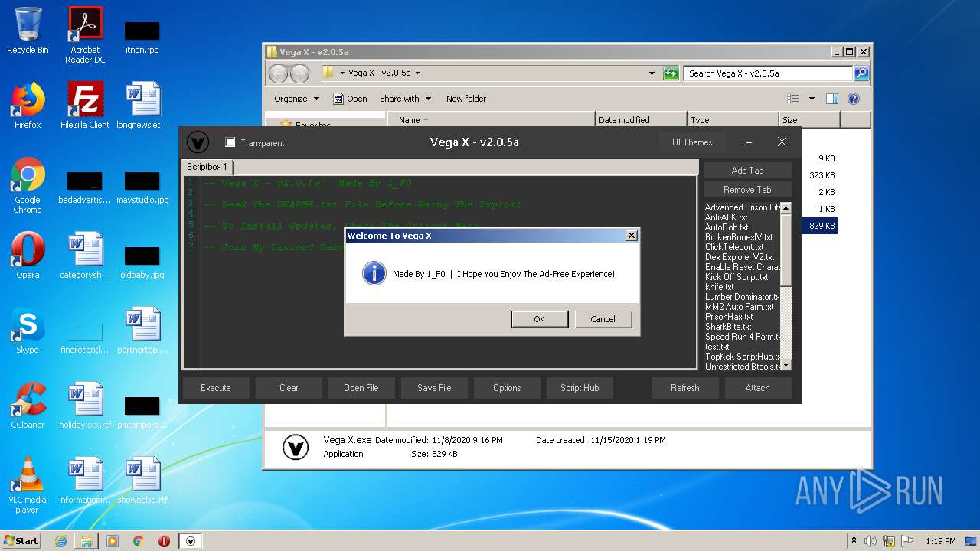This screenshot has height=551, width=980.
Task: Open Google Chrome desktop icon
Action: point(28,186)
